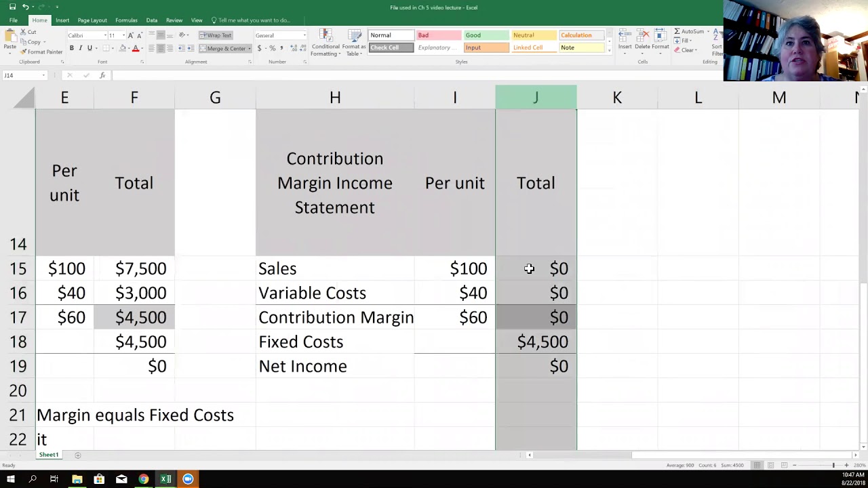Switch to the Insert ribbon tab
868x488 pixels.
coord(62,20)
